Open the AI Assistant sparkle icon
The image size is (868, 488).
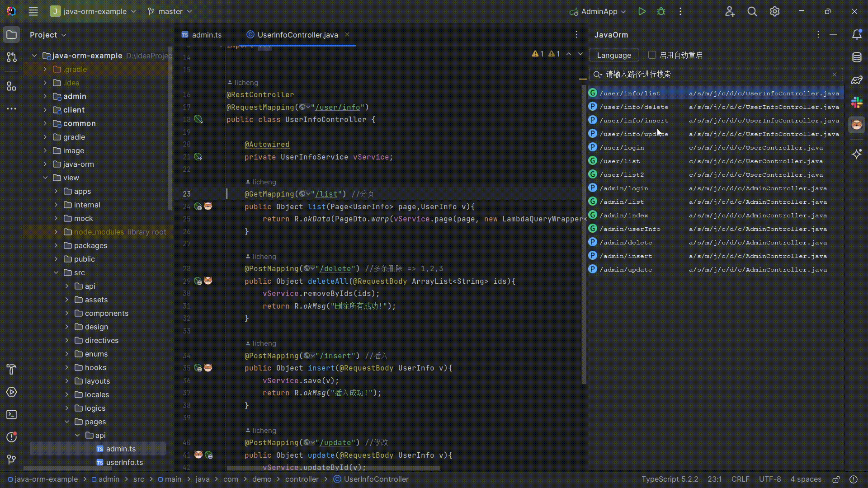click(x=857, y=154)
